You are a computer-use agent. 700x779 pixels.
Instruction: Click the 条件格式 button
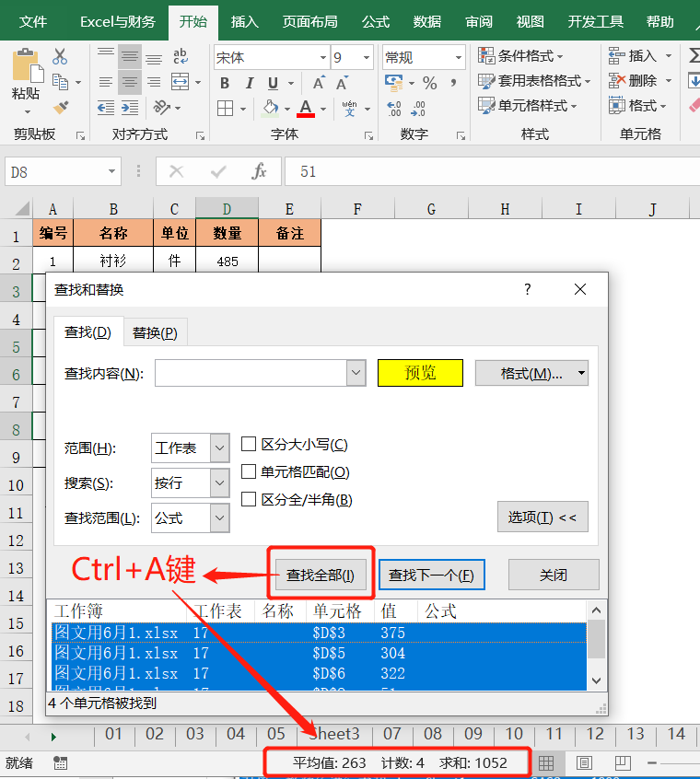(x=520, y=55)
